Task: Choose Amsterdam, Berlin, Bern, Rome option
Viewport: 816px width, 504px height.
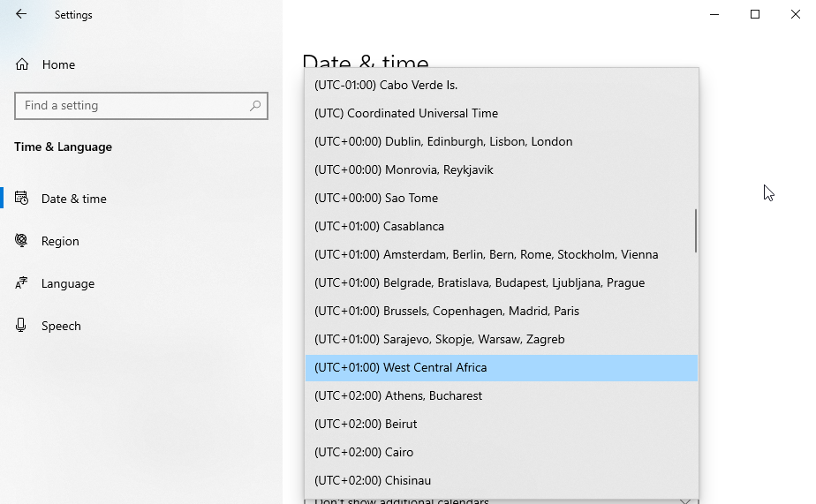Action: (486, 254)
